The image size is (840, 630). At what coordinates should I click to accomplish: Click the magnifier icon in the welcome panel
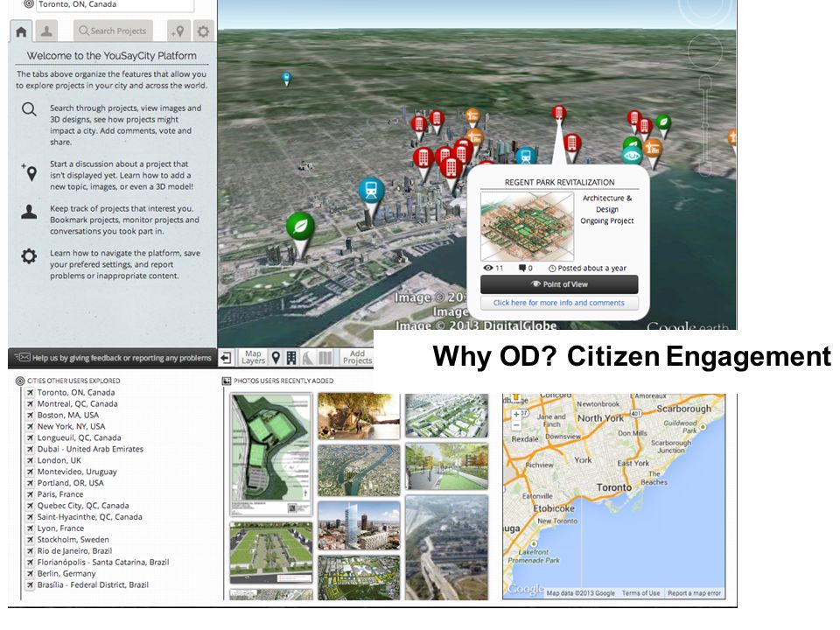pos(29,110)
